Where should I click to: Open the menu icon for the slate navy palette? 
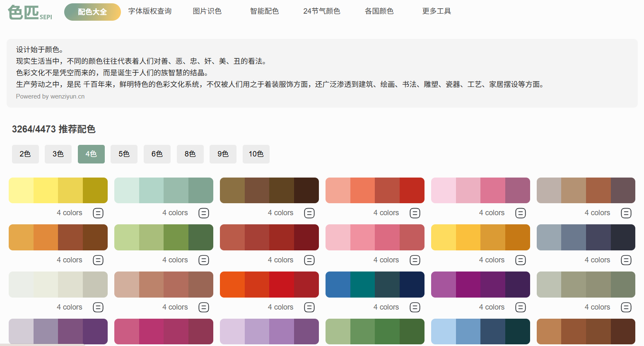(626, 260)
